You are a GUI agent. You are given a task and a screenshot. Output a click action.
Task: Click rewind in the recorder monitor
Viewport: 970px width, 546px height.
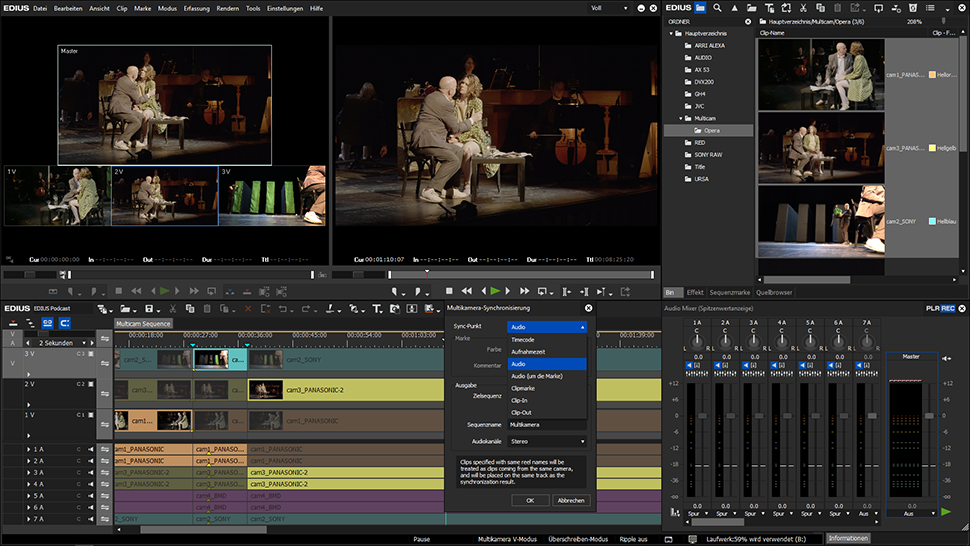pos(467,291)
